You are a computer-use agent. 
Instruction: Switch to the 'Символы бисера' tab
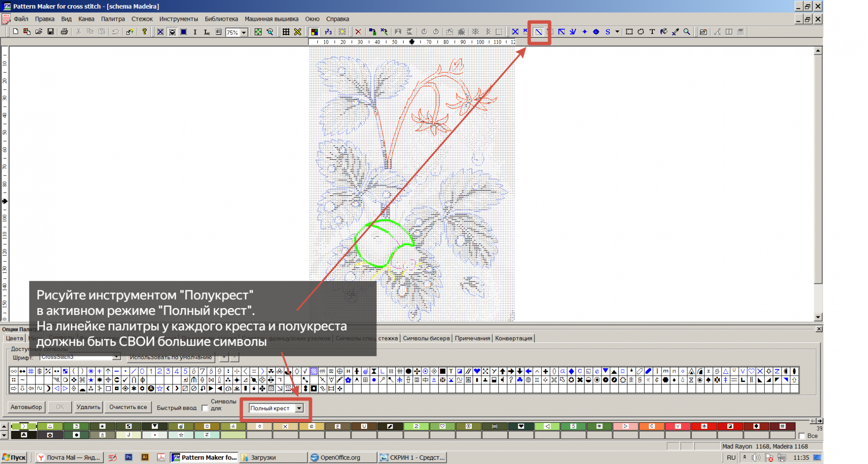426,338
